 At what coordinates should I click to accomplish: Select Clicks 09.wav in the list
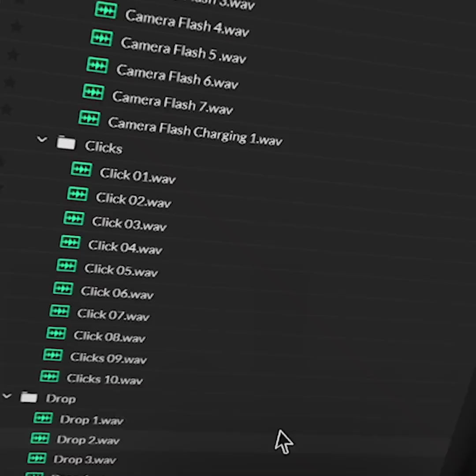[108, 358]
